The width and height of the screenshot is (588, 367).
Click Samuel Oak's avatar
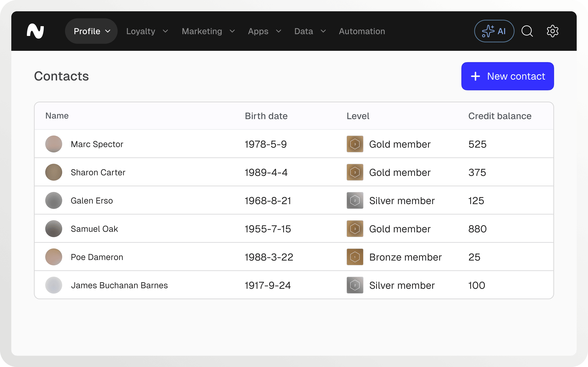tap(54, 229)
